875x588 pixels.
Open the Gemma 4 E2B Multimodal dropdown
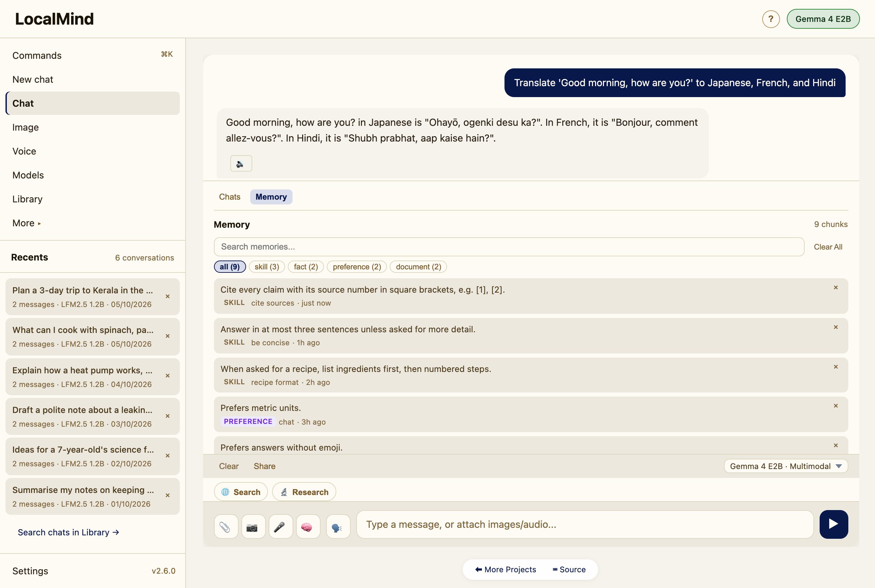tap(785, 466)
